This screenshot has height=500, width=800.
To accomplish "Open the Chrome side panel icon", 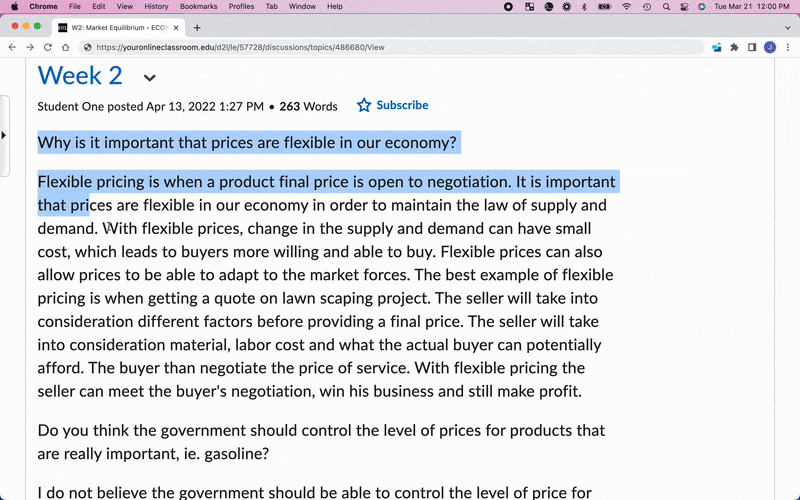I will point(752,47).
